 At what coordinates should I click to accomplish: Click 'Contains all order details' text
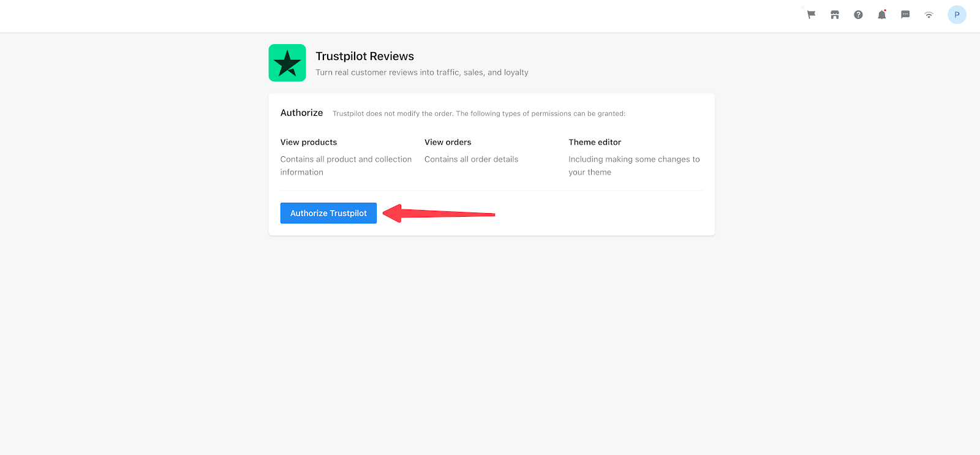pyautogui.click(x=471, y=159)
